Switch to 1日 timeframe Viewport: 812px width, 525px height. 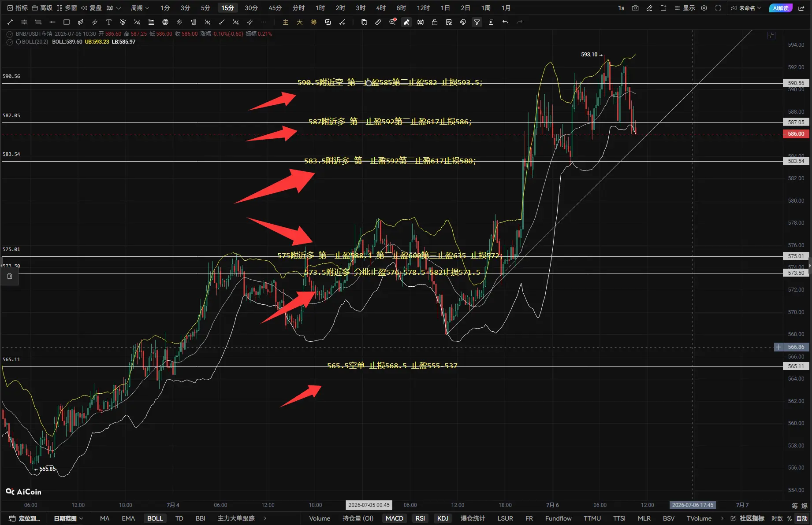tap(445, 8)
